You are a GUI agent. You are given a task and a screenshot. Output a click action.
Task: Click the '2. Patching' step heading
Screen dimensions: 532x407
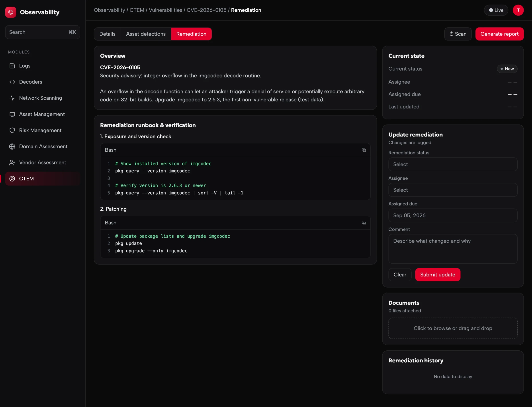[x=113, y=209]
